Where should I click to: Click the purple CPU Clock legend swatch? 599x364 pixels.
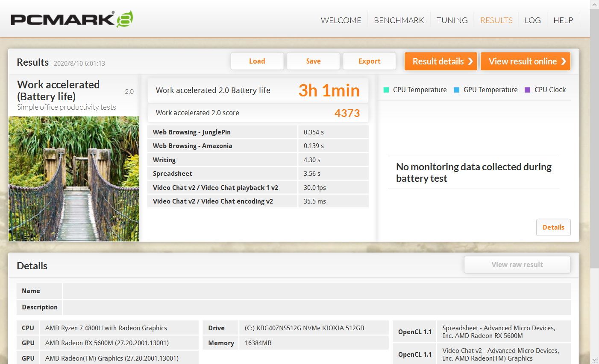(x=527, y=90)
